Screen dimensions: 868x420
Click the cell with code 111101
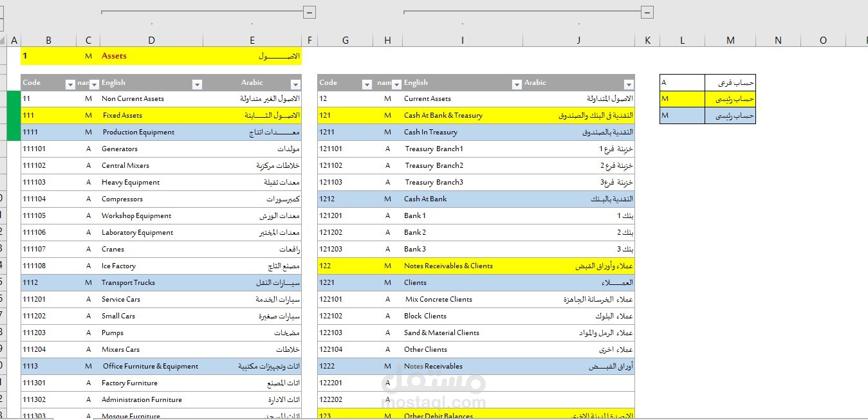click(48, 149)
